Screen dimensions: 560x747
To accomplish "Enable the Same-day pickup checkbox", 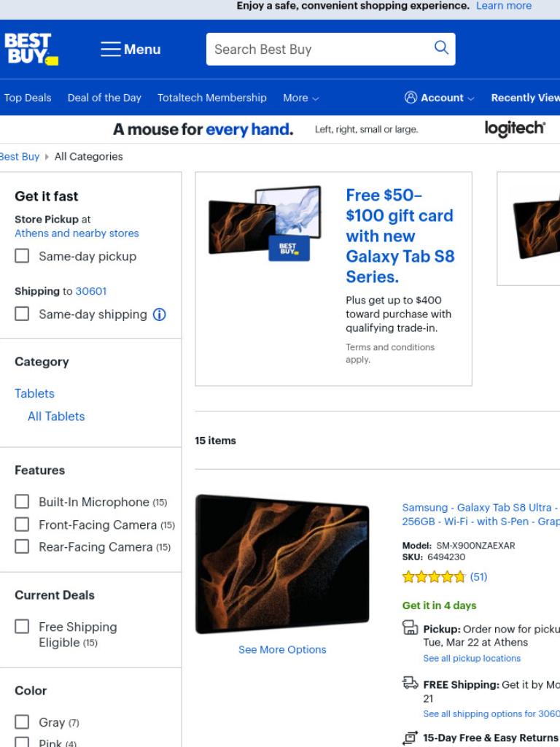I will pos(22,256).
